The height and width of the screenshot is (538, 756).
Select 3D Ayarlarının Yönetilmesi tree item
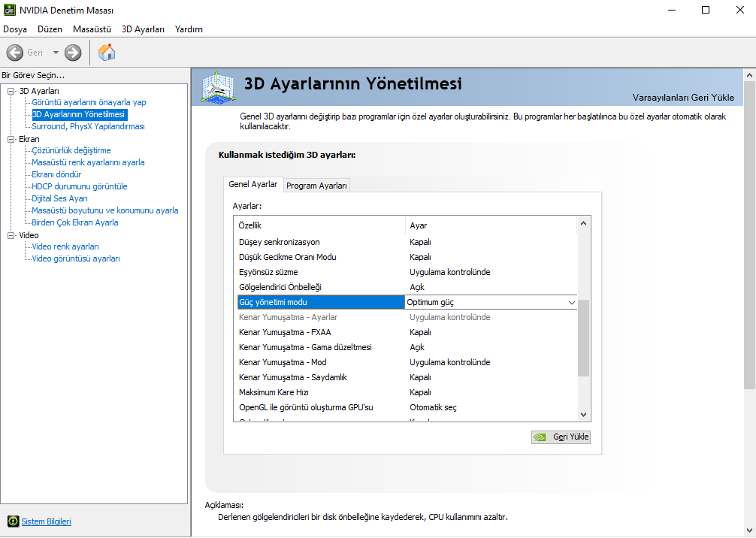pyautogui.click(x=79, y=114)
